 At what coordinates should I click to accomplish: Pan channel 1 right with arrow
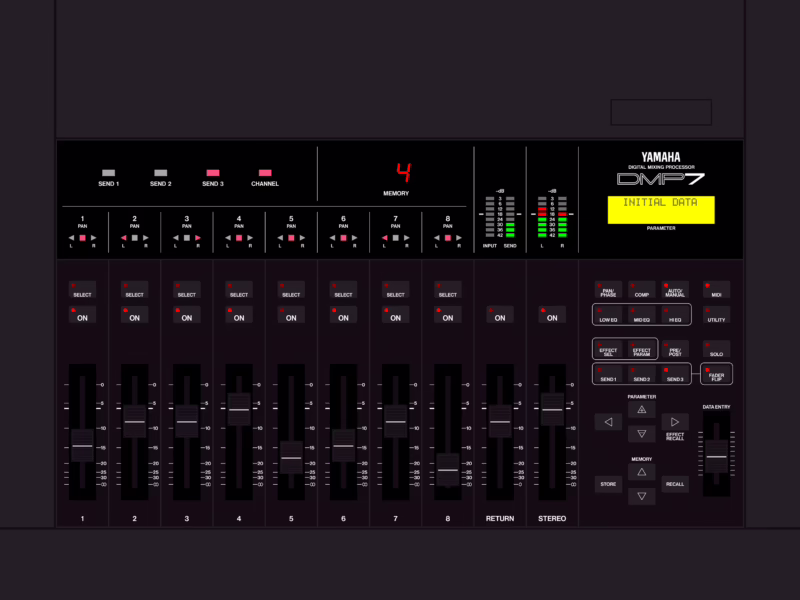tap(93, 238)
